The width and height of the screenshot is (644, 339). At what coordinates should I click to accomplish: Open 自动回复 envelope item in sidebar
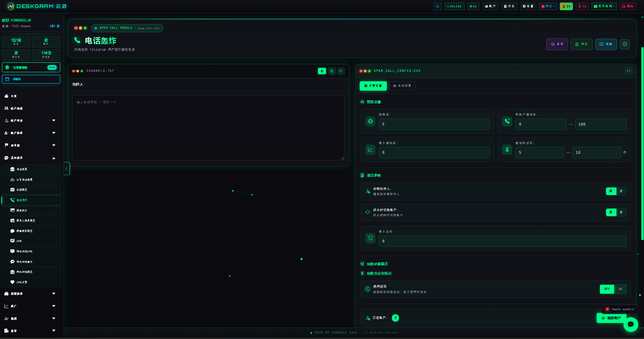(31, 169)
